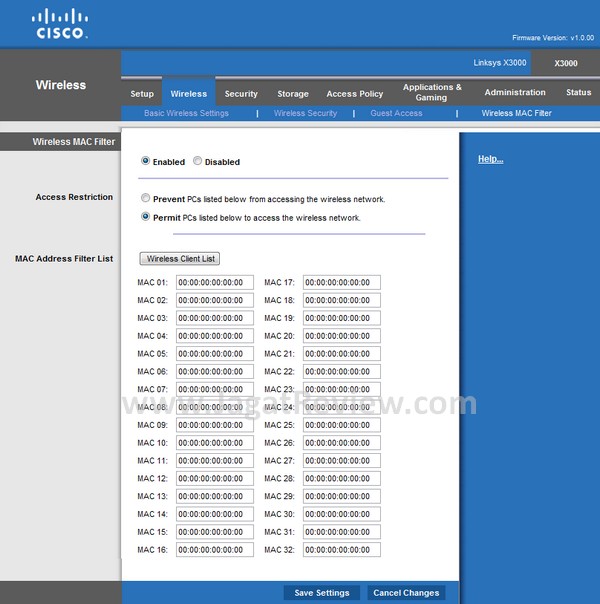Click the Save Settings button

point(322,593)
